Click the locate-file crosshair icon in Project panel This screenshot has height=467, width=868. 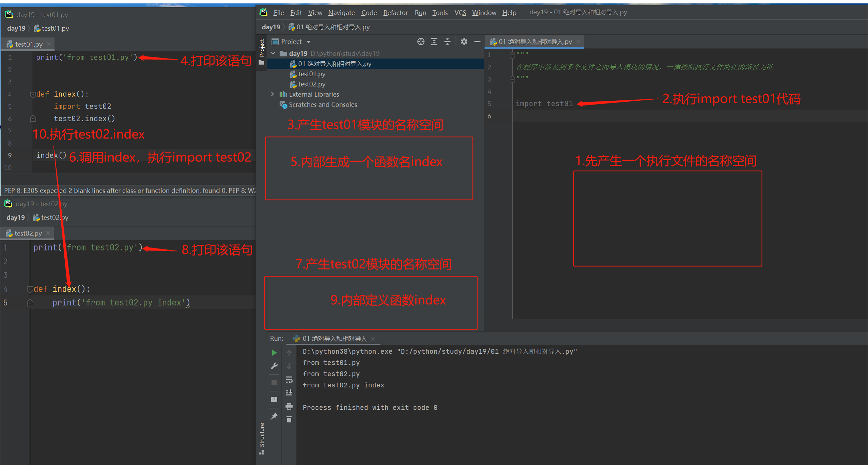(421, 42)
